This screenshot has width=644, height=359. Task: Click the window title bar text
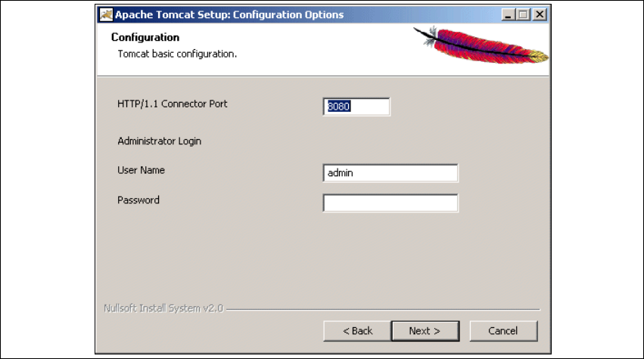[x=229, y=14]
